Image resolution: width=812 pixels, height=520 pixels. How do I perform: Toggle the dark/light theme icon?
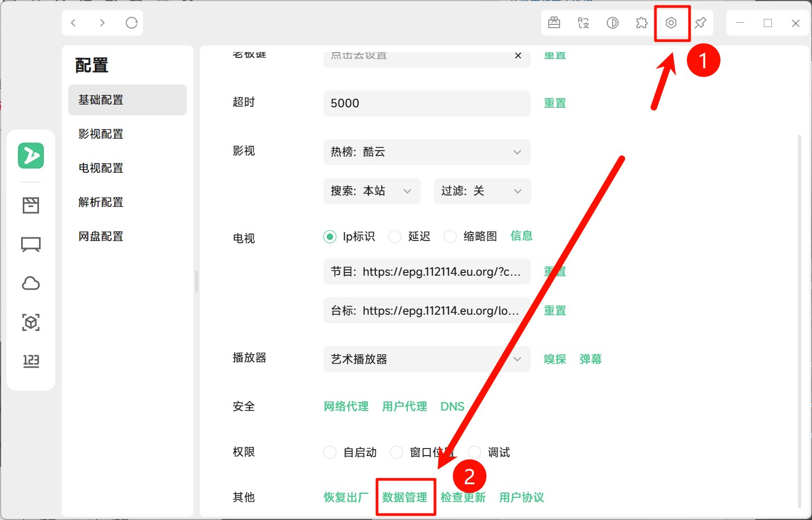click(612, 23)
